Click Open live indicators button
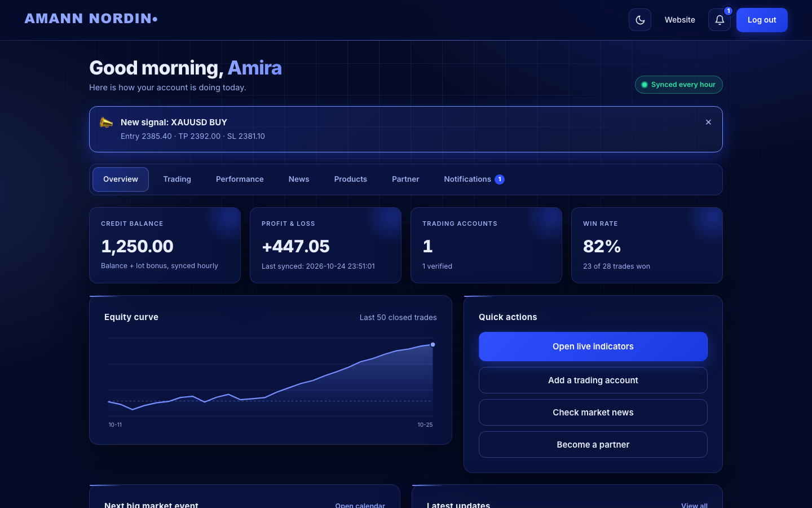This screenshot has width=812, height=508. click(593, 347)
